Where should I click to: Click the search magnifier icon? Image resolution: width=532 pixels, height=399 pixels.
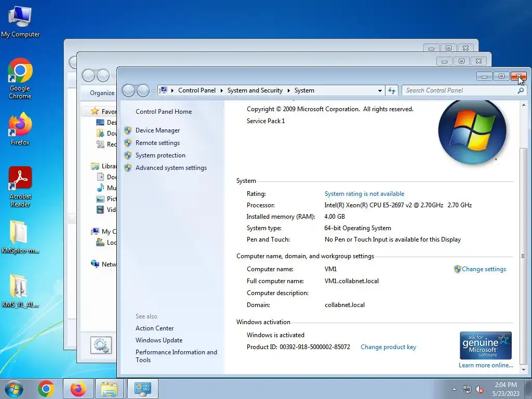pos(521,90)
